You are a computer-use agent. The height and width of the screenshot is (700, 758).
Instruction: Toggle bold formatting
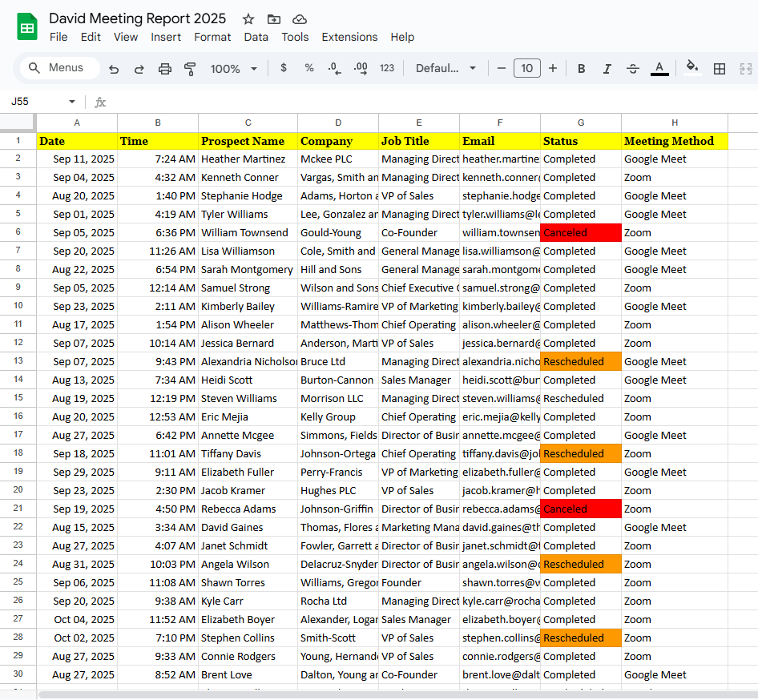tap(582, 69)
